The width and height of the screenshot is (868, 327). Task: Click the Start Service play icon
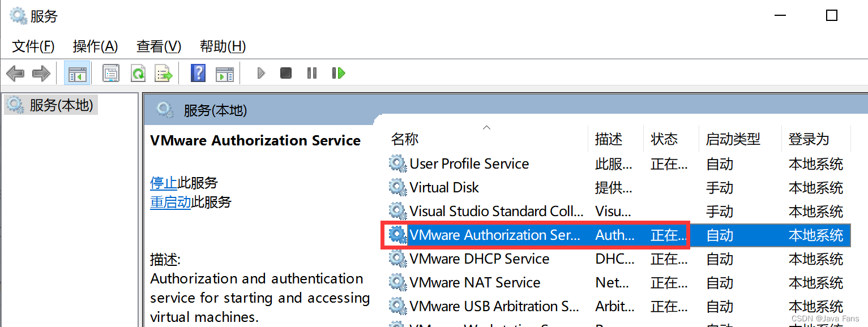[261, 73]
